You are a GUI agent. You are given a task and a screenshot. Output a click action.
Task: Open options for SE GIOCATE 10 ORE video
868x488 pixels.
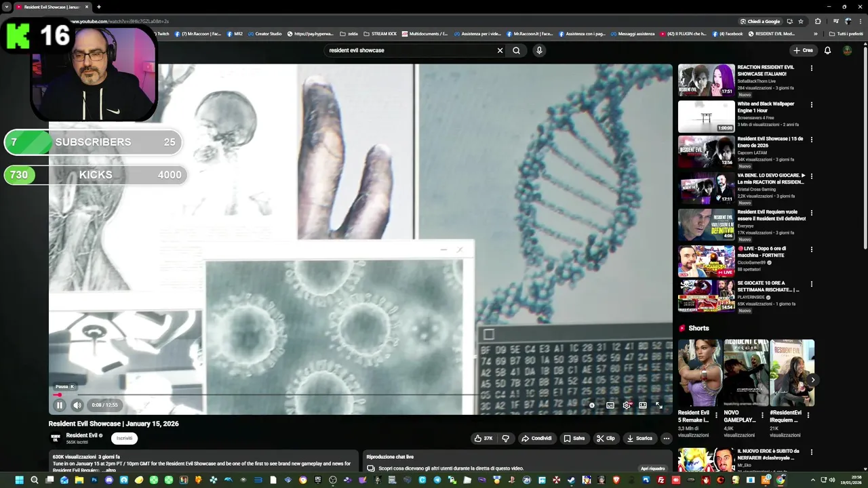(812, 284)
